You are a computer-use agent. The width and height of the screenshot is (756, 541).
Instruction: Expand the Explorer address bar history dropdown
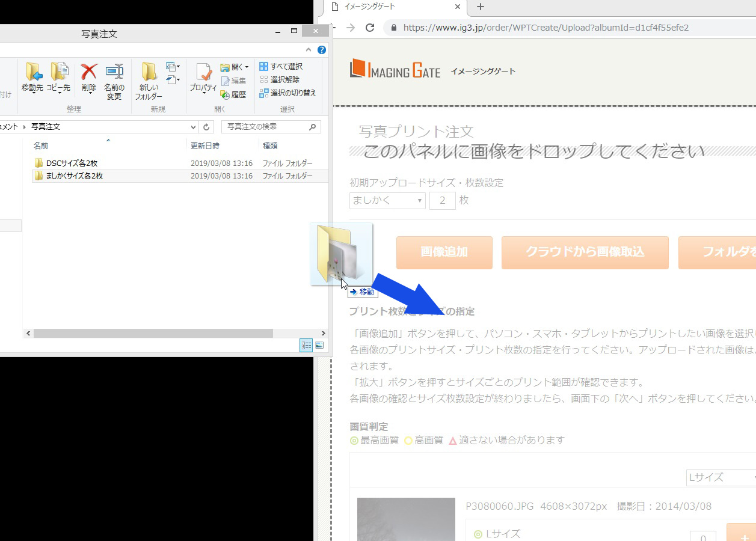coord(193,127)
